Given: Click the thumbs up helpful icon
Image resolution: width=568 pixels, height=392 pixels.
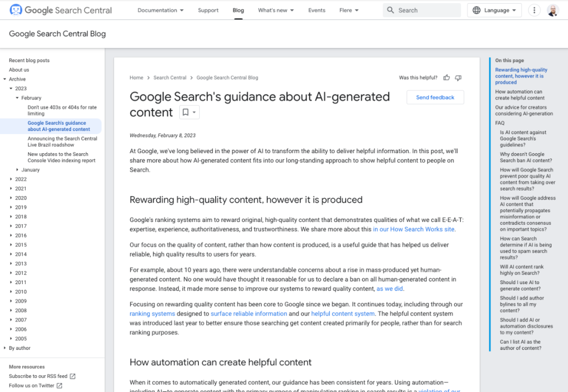Looking at the screenshot, I should (x=447, y=78).
